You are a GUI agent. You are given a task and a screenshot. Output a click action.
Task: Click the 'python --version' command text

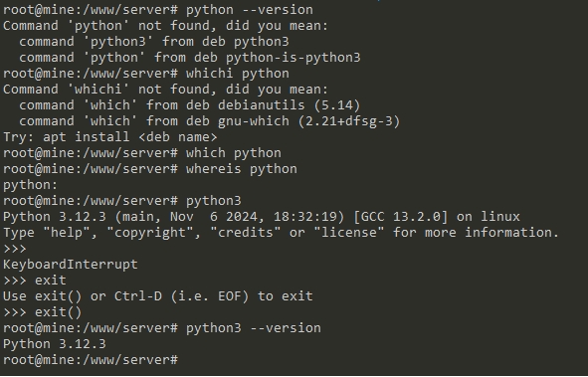(x=250, y=10)
